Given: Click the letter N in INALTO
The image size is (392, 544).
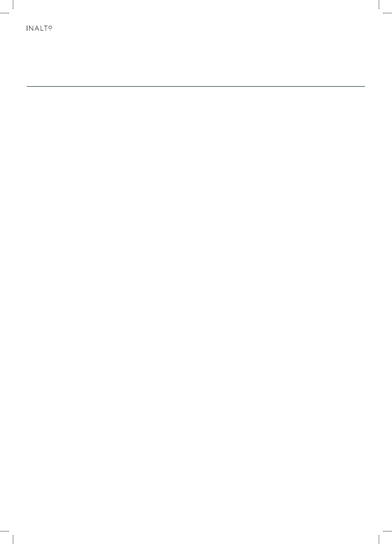Looking at the screenshot, I should 31,28.
